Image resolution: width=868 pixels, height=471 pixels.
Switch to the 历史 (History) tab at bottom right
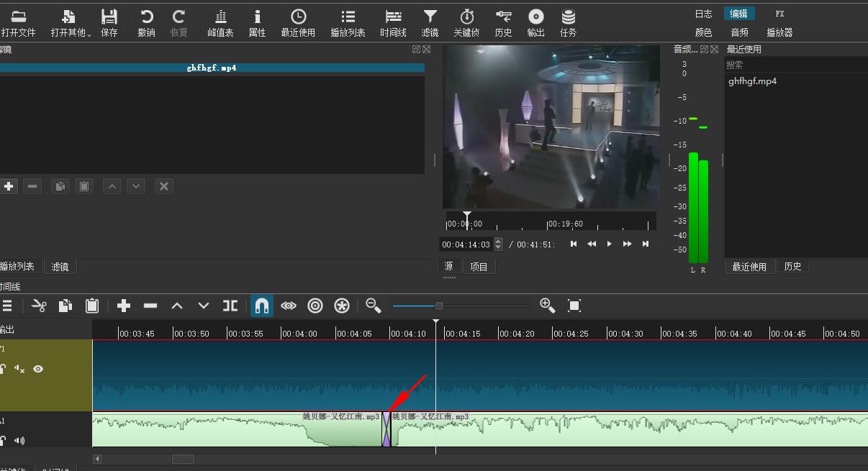[792, 267]
